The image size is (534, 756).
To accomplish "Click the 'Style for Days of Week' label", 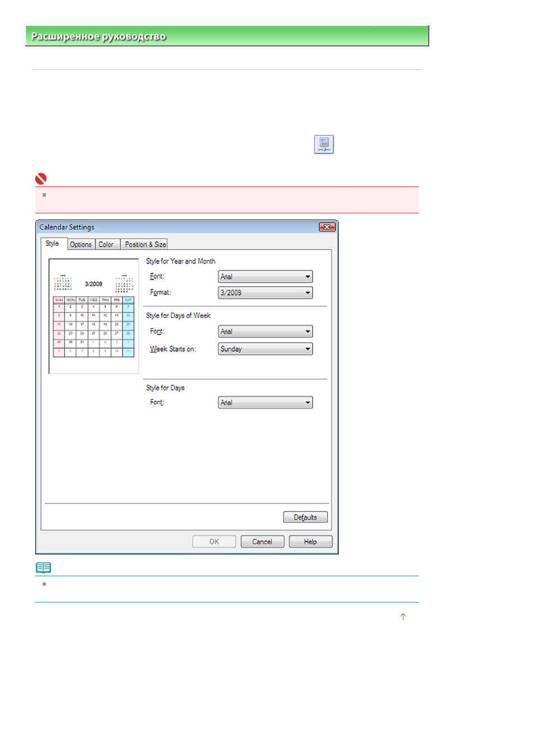I will click(x=178, y=316).
